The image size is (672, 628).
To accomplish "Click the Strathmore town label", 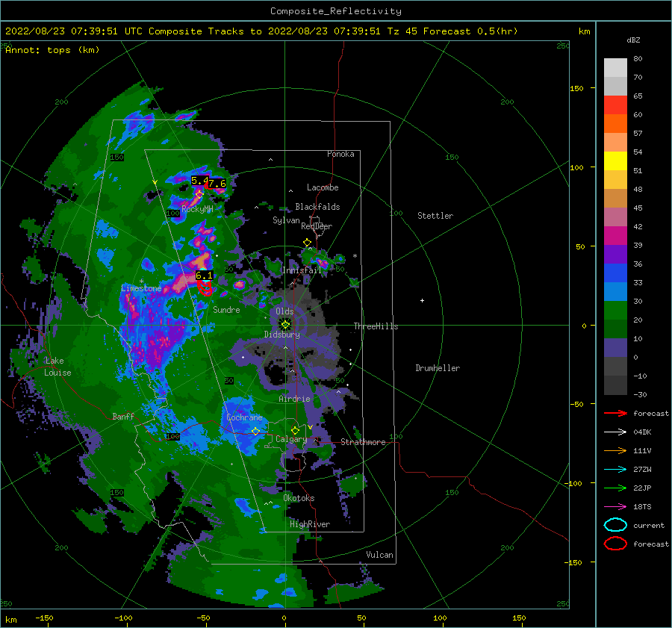I will point(363,442).
